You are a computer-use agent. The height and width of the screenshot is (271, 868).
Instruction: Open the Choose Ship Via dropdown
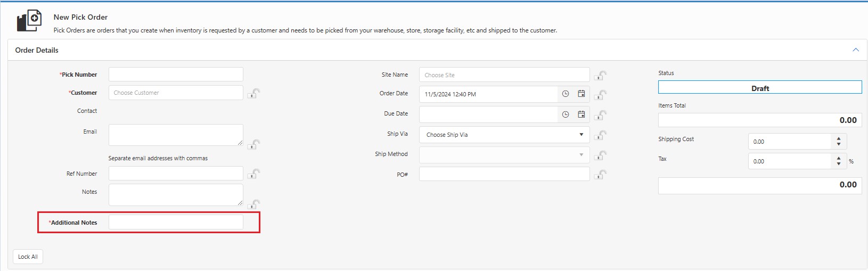pyautogui.click(x=504, y=135)
